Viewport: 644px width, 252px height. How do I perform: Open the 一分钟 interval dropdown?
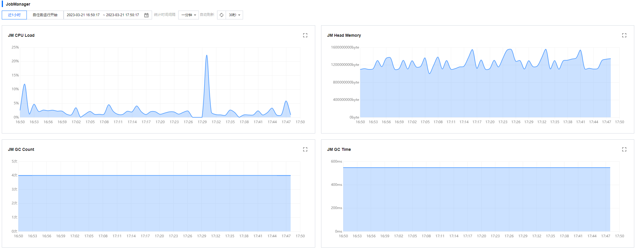point(189,15)
